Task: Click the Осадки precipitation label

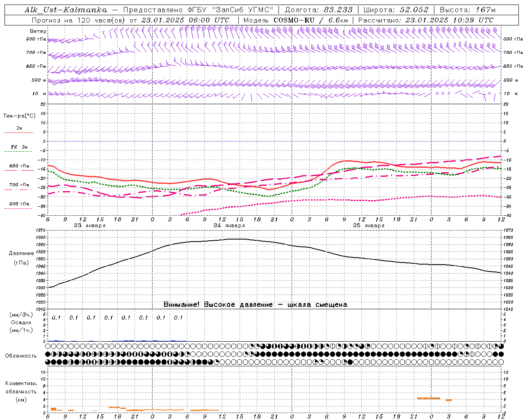Action: pyautogui.click(x=21, y=322)
